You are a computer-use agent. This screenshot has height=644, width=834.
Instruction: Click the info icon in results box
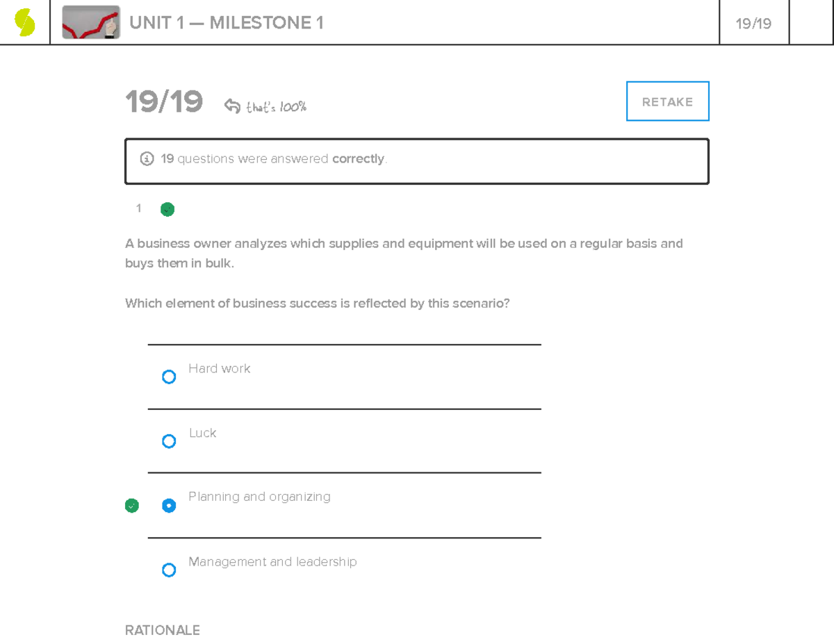pyautogui.click(x=147, y=159)
